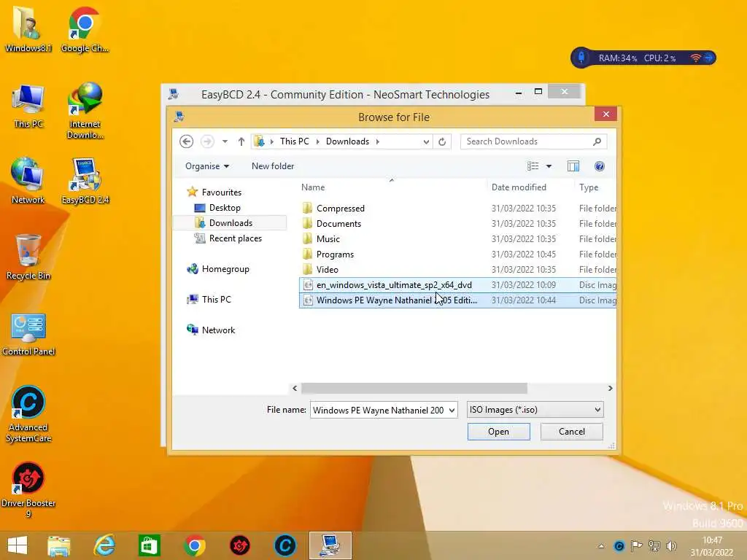
Task: Open Control Panel desktop icon
Action: (28, 333)
